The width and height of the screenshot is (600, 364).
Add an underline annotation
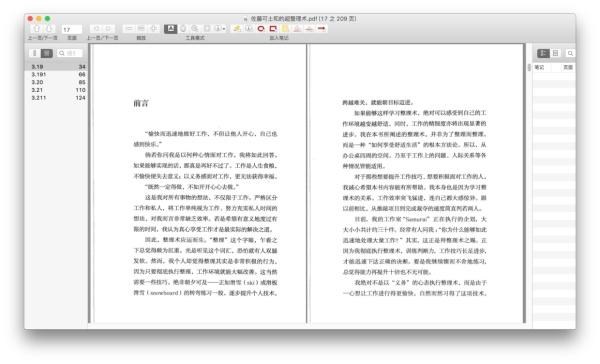[x=297, y=29]
